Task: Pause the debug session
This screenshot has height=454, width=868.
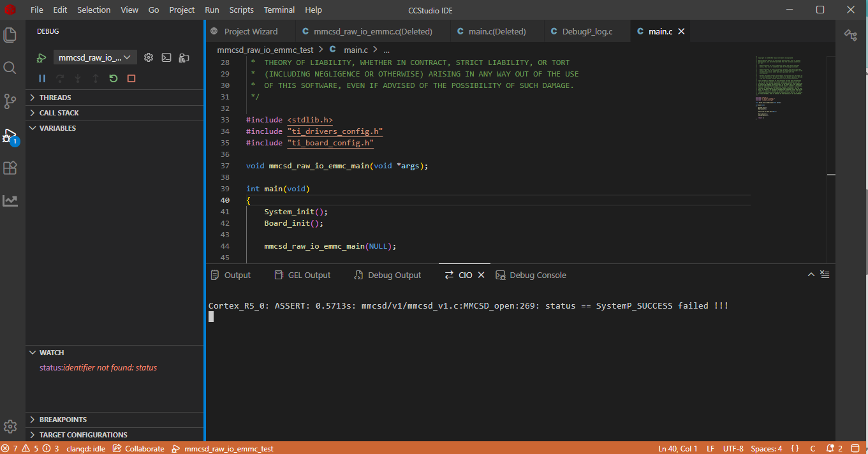Action: (42, 78)
